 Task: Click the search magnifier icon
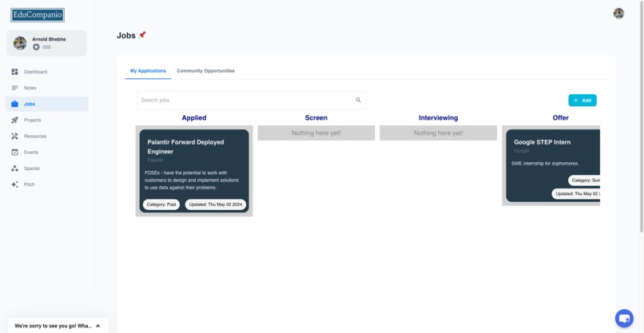coord(358,100)
